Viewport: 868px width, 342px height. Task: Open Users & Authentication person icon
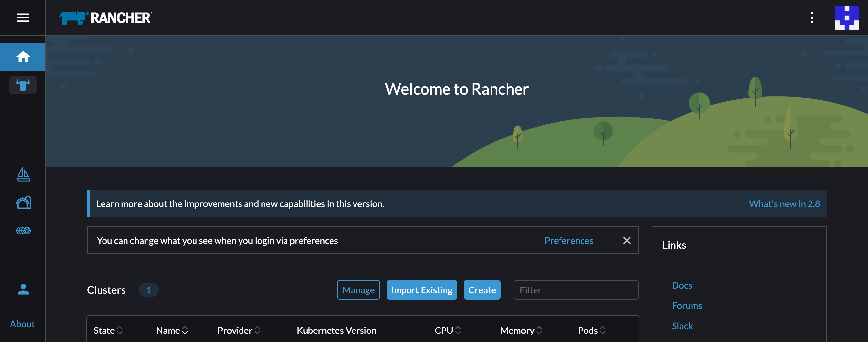click(x=23, y=289)
